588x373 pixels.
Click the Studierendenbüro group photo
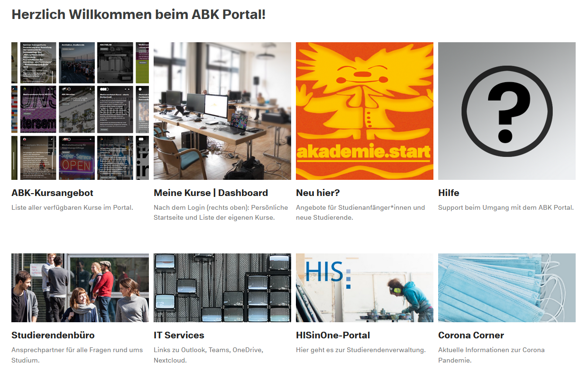coord(80,288)
